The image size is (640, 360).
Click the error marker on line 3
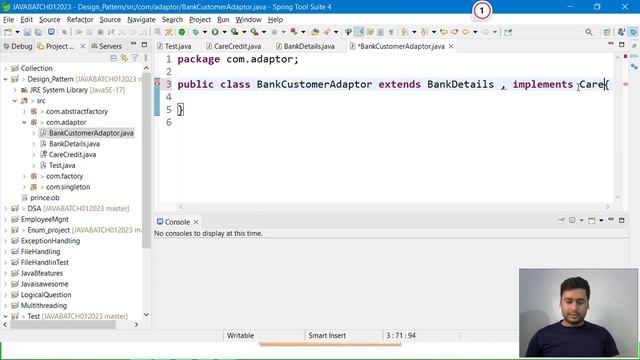157,84
